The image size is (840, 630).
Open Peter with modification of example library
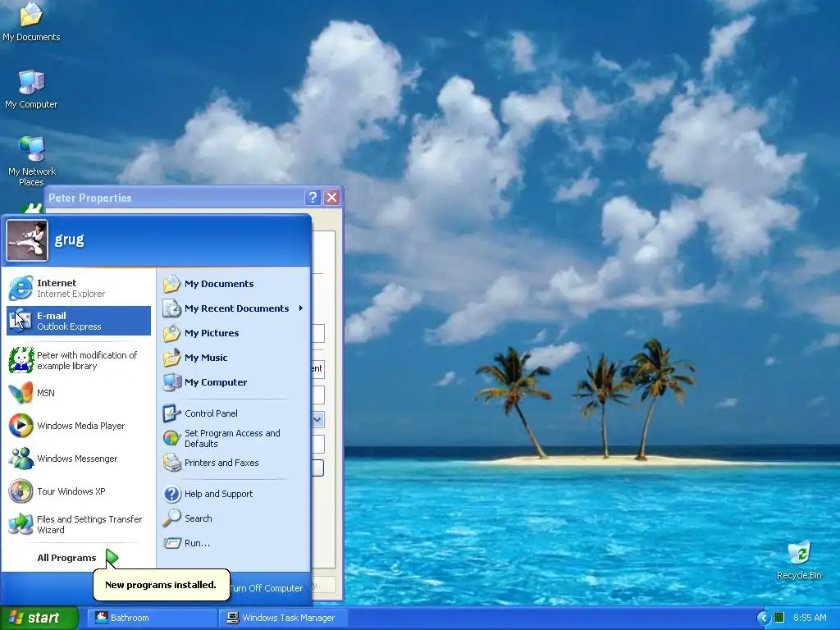[79, 360]
